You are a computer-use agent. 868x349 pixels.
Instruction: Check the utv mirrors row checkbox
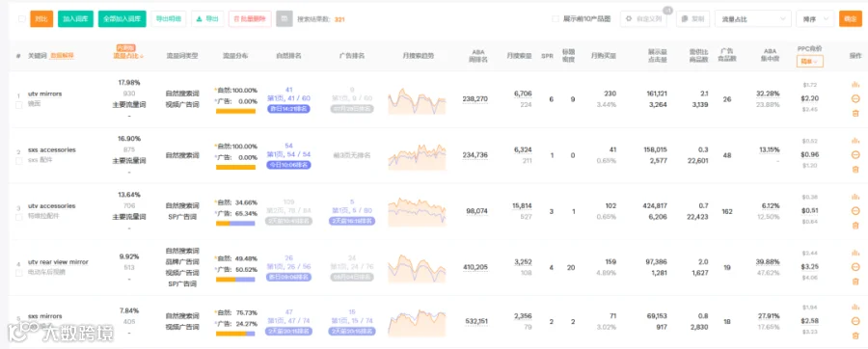pos(19,104)
